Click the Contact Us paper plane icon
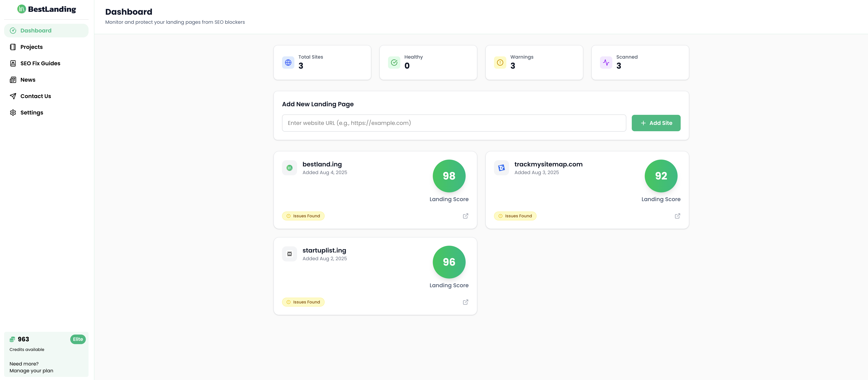Viewport: 868px width, 380px height. pyautogui.click(x=13, y=96)
